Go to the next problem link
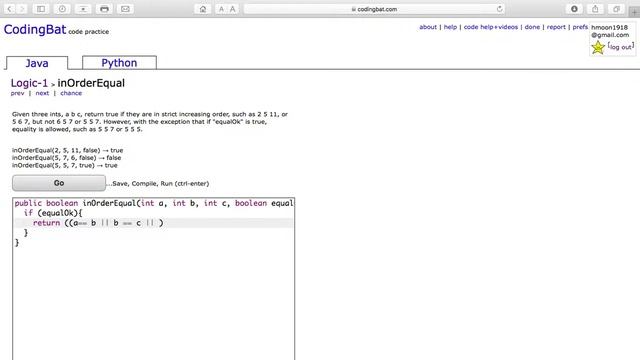 point(42,93)
